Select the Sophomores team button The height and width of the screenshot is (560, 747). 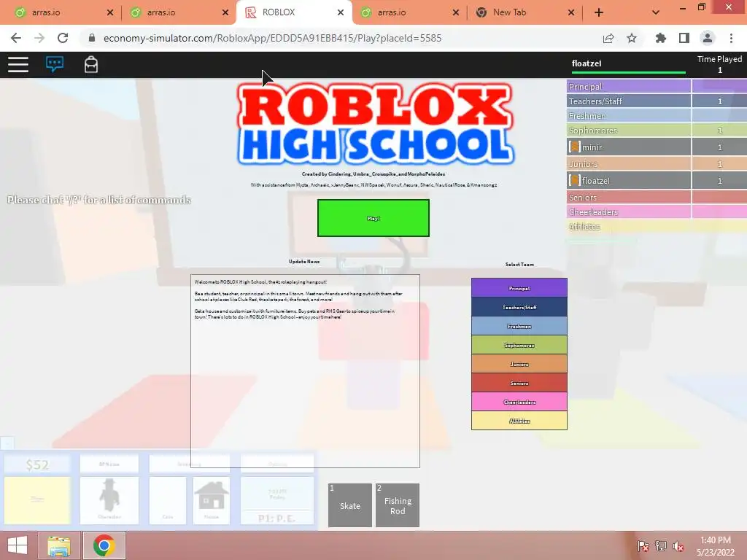point(519,345)
